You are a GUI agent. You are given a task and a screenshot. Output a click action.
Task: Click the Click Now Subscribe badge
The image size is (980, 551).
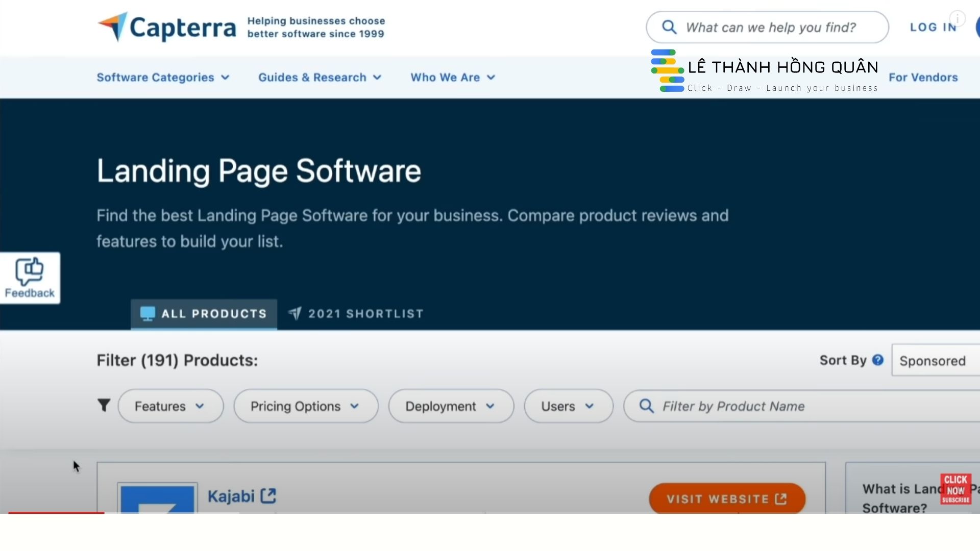(x=955, y=489)
